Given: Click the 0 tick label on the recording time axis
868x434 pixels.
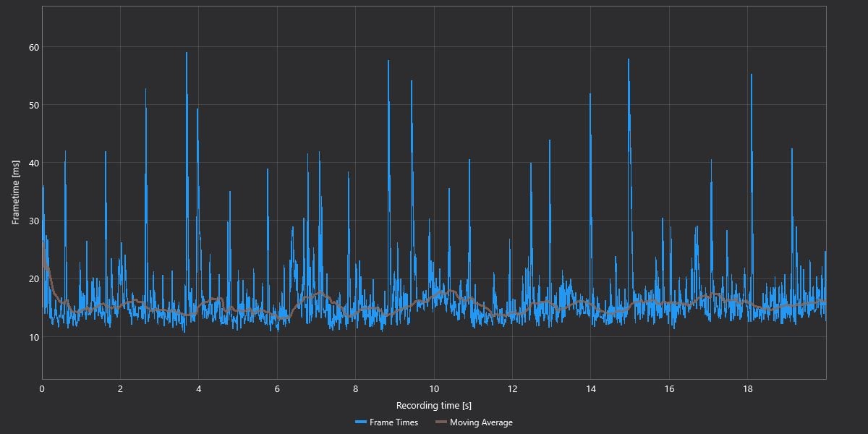Looking at the screenshot, I should coord(42,388).
